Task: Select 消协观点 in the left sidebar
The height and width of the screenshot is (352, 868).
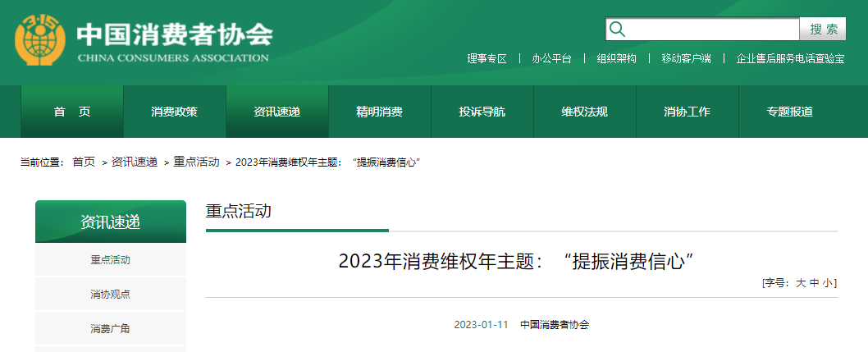Action: pos(110,295)
